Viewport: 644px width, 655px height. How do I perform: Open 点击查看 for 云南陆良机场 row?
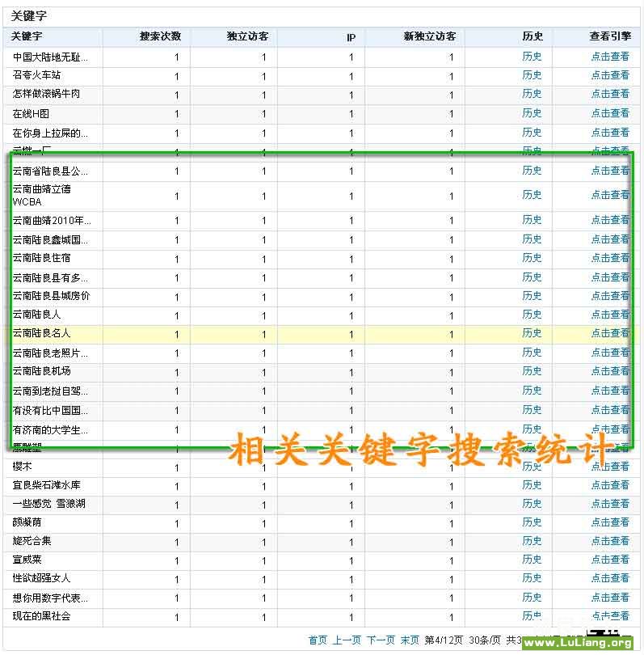click(609, 371)
